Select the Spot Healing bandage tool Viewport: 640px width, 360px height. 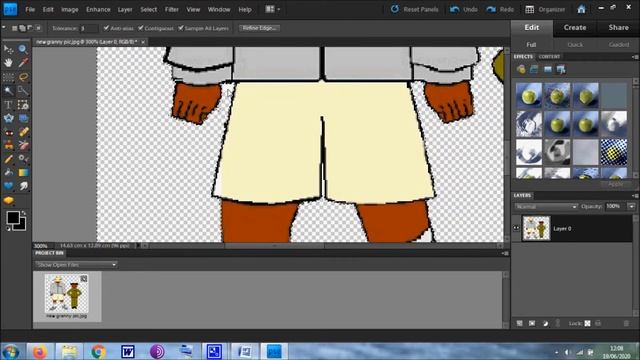(x=23, y=132)
